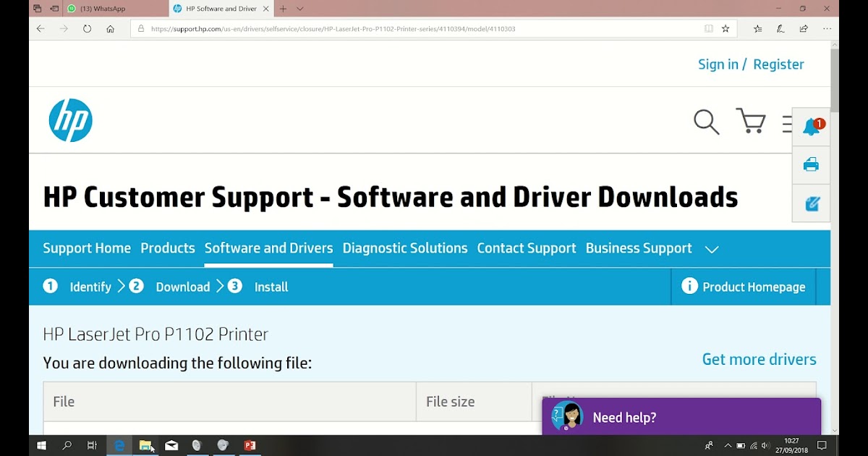Open the shopping cart icon
This screenshot has width=868, height=456.
click(x=751, y=121)
